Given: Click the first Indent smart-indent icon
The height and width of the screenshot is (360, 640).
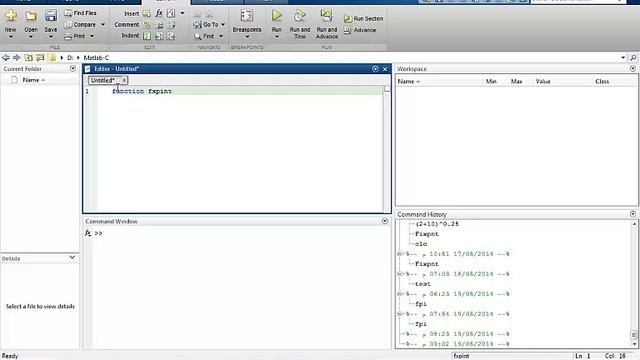Looking at the screenshot, I should [147, 36].
